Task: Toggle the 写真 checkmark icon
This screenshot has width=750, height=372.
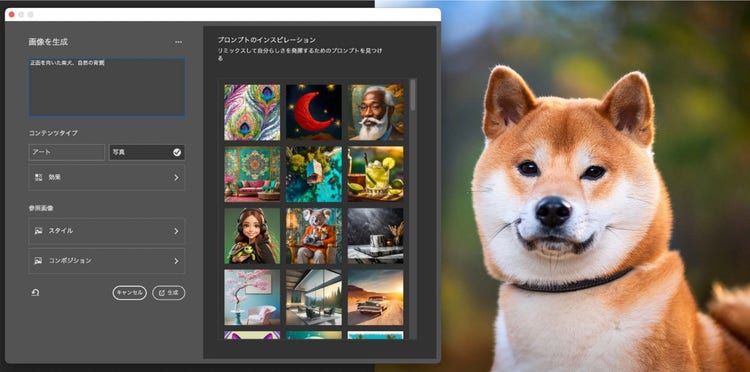Action: (x=177, y=153)
